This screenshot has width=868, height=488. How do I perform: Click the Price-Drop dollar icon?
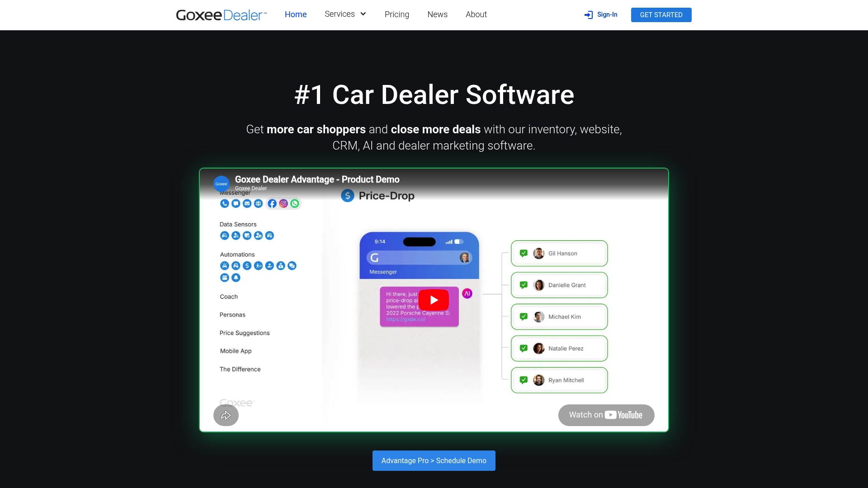[348, 196]
